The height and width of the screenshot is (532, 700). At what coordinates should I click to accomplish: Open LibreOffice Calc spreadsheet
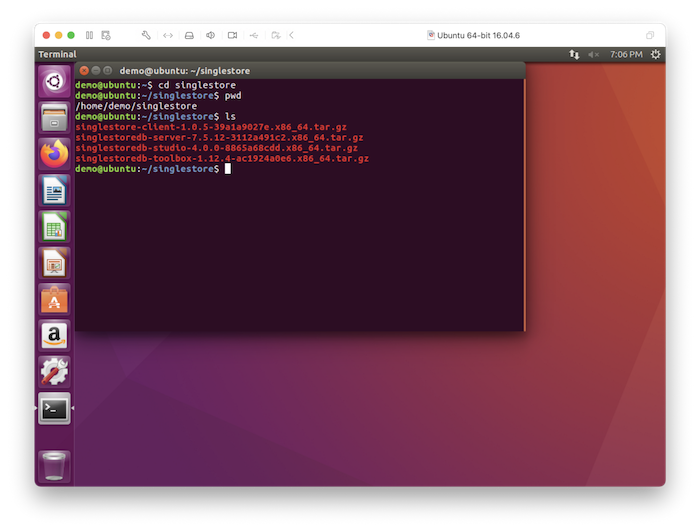(54, 227)
